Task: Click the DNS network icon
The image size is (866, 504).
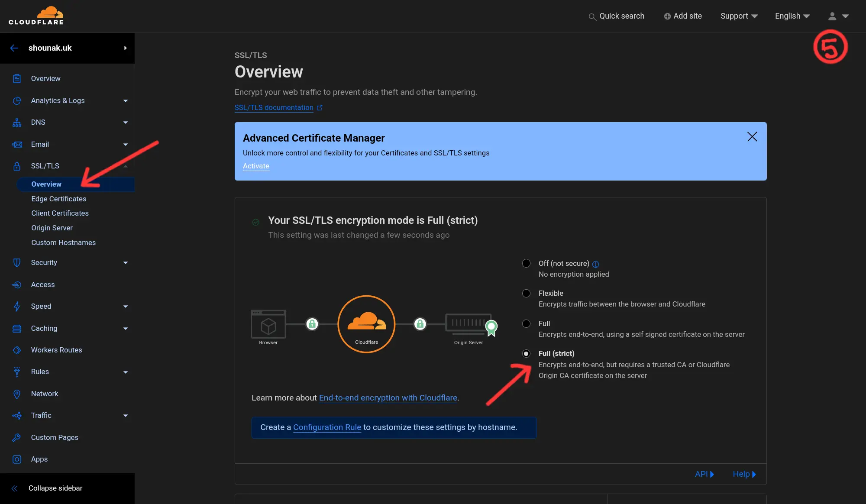Action: 17,123
